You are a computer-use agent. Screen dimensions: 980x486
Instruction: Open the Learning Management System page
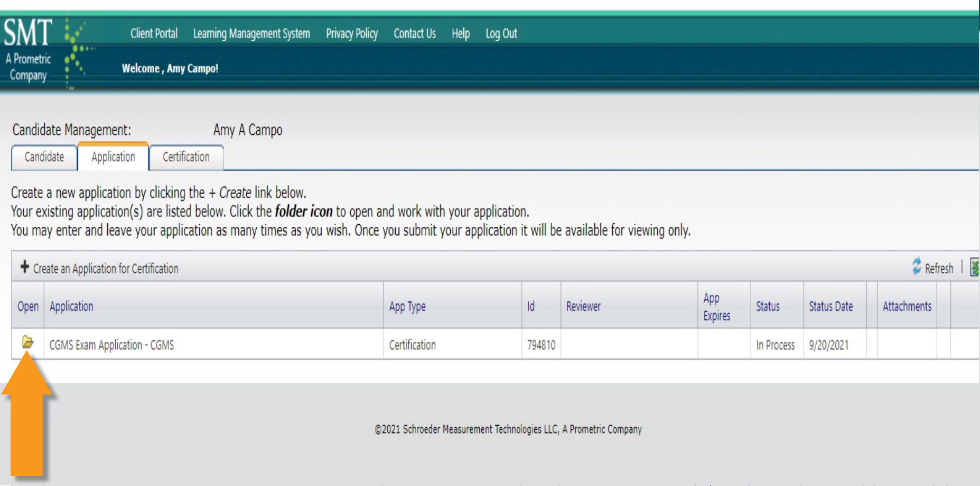pos(251,33)
